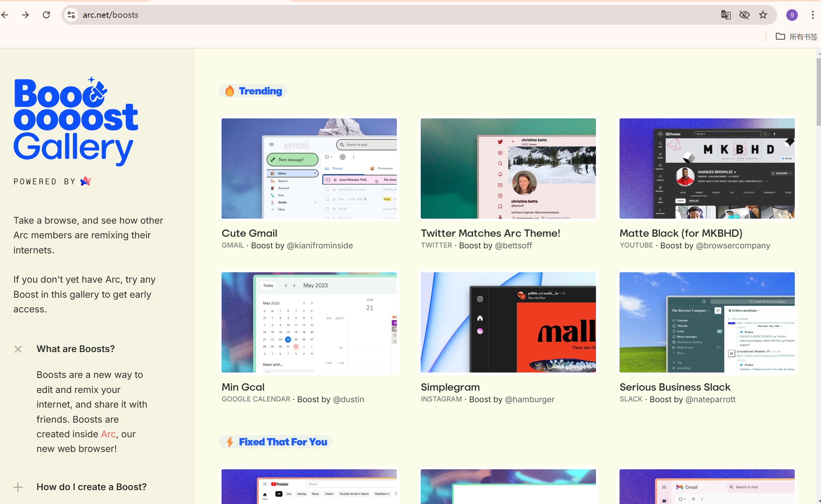Open the Cute Gmail boost thumbnail
Screen dimensions: 821x504
click(309, 169)
